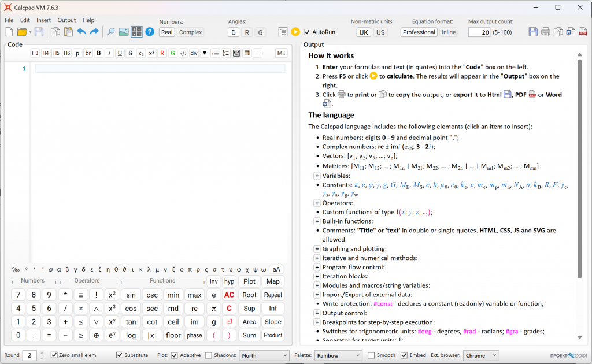Open help with the blue question icon
592x364 pixels.
click(x=150, y=32)
